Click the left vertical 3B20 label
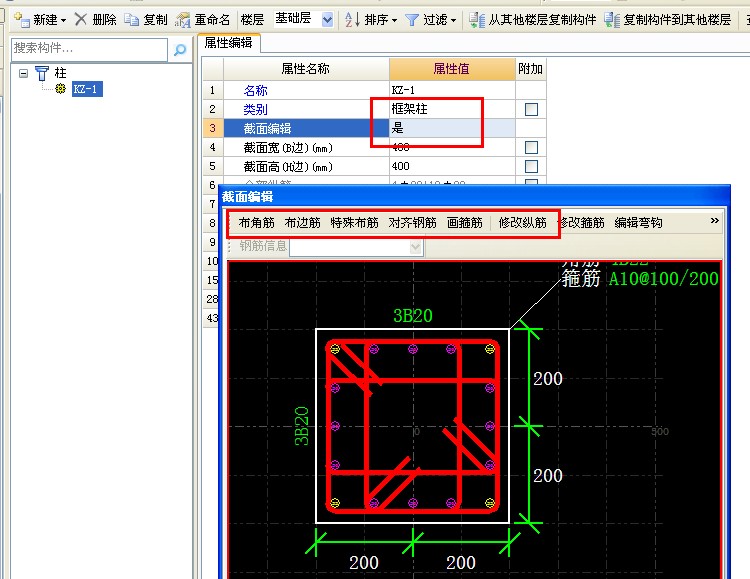Screen dimensions: 750x579 click(302, 426)
